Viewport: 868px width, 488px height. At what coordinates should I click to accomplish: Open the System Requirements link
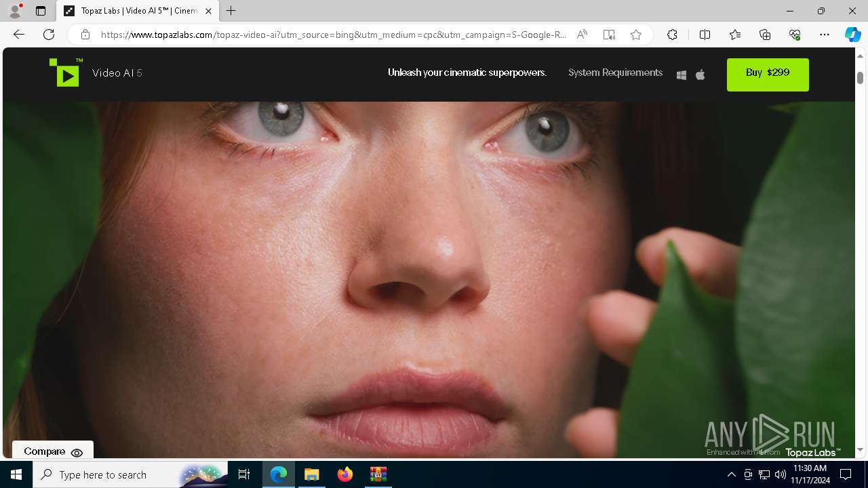(x=615, y=73)
